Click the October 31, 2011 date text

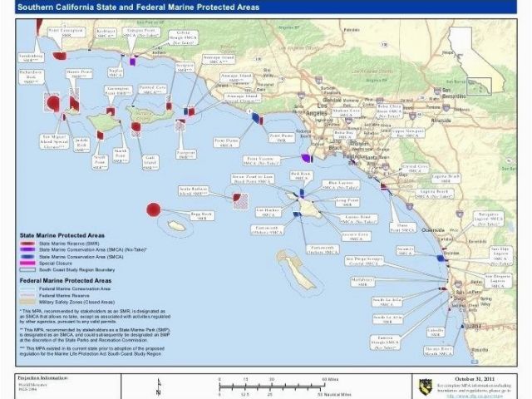(475, 379)
